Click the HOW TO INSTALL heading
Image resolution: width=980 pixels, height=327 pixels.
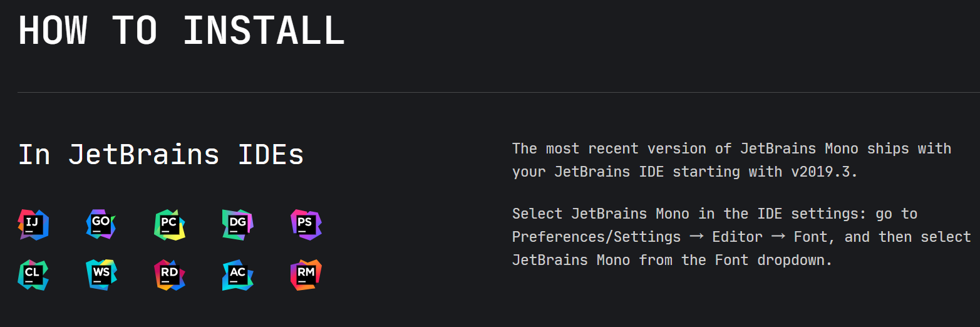[182, 30]
